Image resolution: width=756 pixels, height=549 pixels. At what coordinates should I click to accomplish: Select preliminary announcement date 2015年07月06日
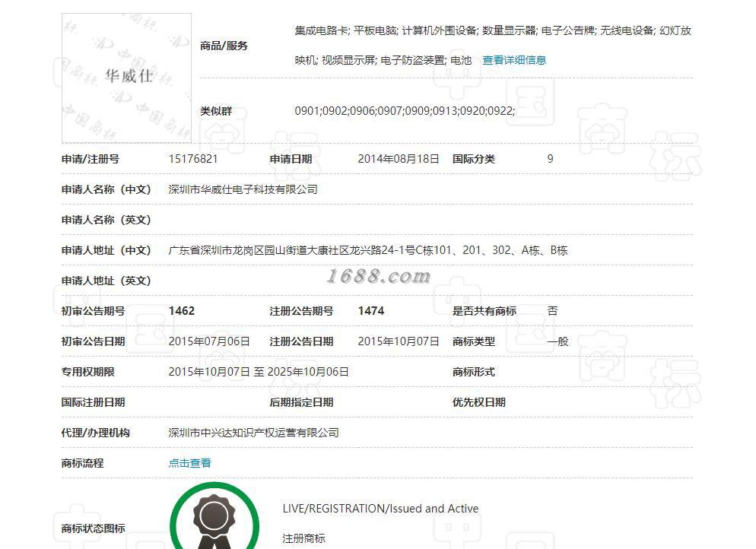tap(209, 341)
